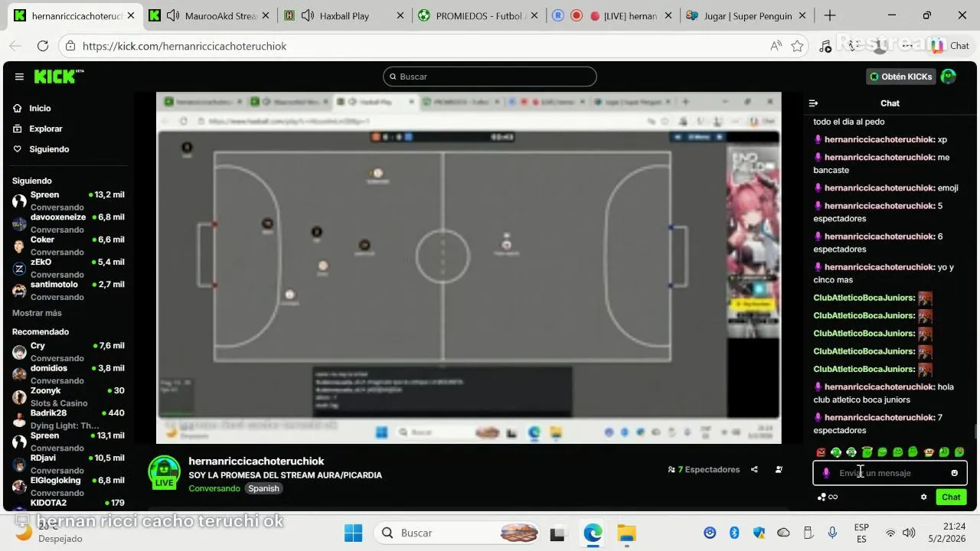Open a new browser tab
Image resolution: width=980 pixels, height=551 pixels.
(x=830, y=15)
